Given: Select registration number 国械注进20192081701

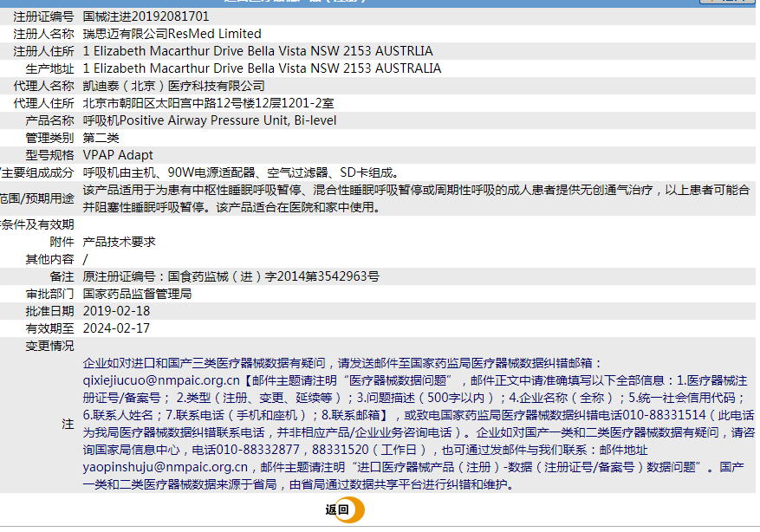Looking at the screenshot, I should (146, 16).
